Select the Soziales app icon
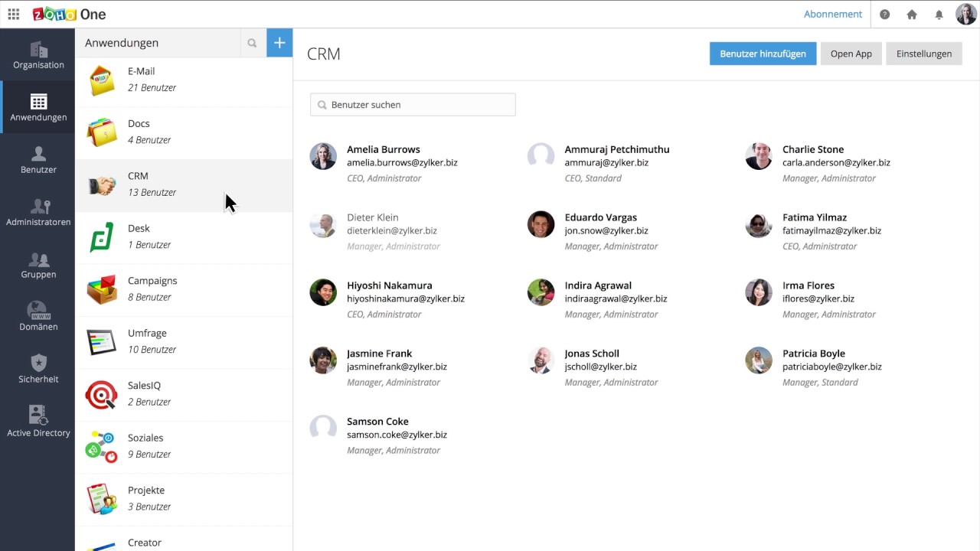This screenshot has height=551, width=980. pyautogui.click(x=101, y=446)
